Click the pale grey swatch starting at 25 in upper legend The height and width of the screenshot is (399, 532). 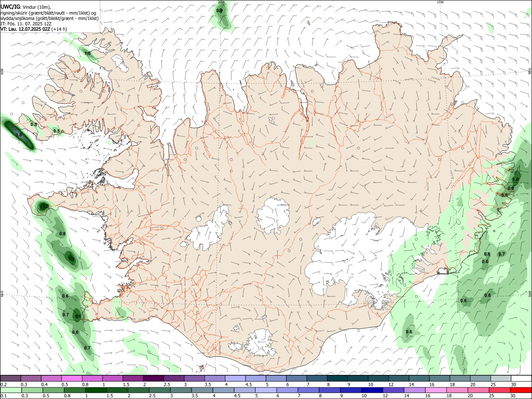pyautogui.click(x=501, y=378)
